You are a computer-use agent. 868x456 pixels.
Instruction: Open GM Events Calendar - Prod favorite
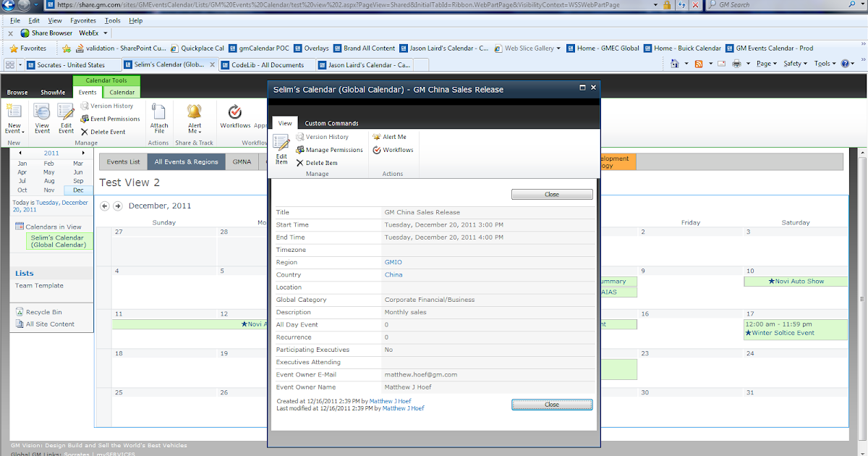(769, 48)
